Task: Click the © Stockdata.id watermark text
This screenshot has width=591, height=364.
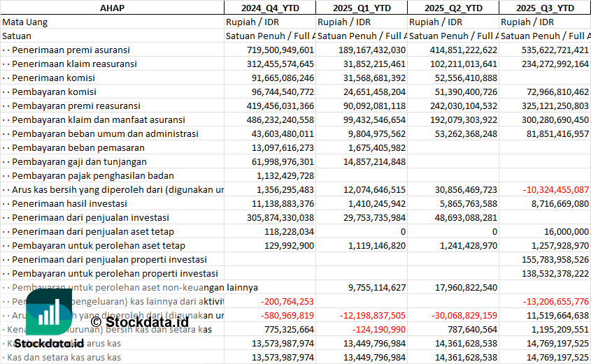Action: (x=139, y=322)
